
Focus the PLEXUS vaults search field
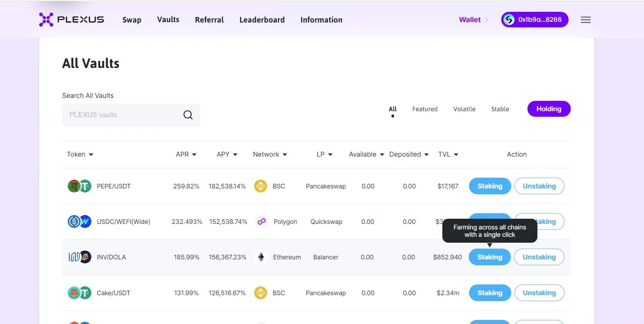131,115
